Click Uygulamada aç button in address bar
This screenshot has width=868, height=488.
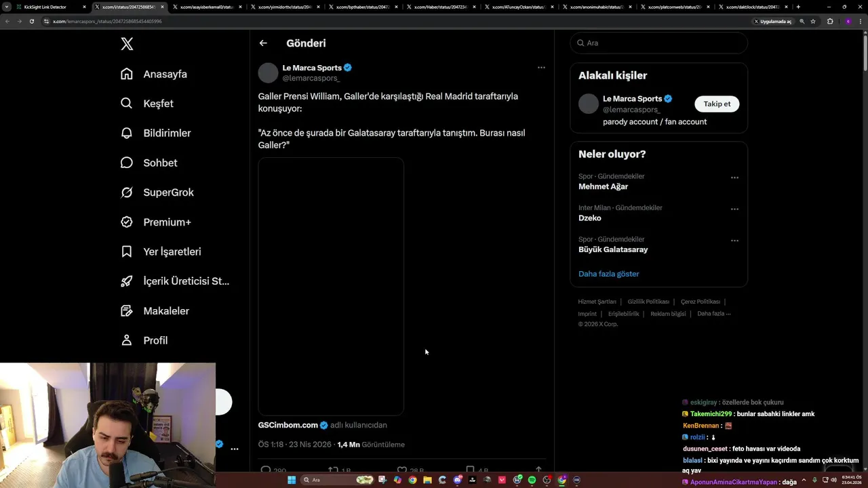pos(773,21)
